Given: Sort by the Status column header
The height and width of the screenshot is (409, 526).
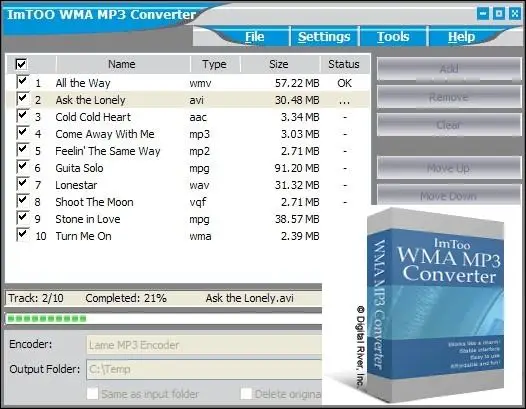Looking at the screenshot, I should pos(344,64).
